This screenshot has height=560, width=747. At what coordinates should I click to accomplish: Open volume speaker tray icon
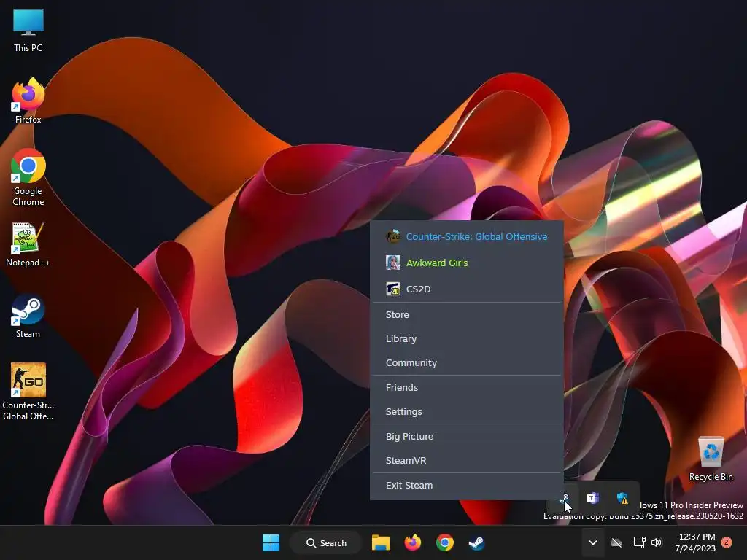[657, 542]
